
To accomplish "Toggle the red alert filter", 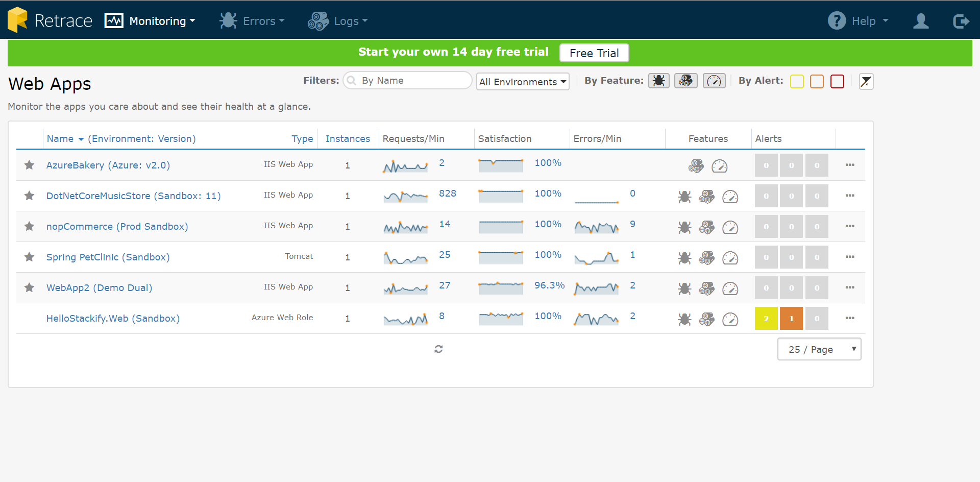I will (x=838, y=81).
